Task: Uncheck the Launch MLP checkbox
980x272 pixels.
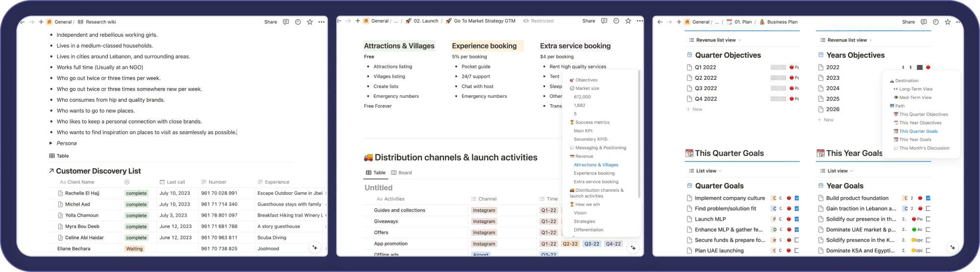Action: pyautogui.click(x=797, y=219)
